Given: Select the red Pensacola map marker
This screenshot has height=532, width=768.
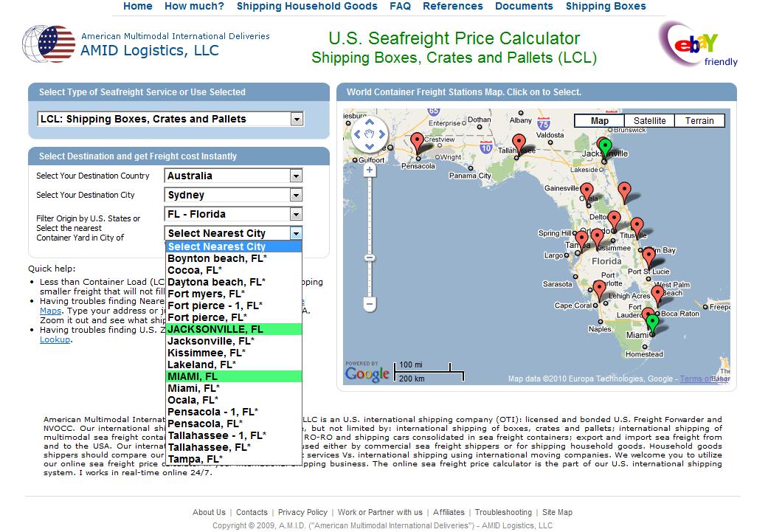Looking at the screenshot, I should (417, 140).
